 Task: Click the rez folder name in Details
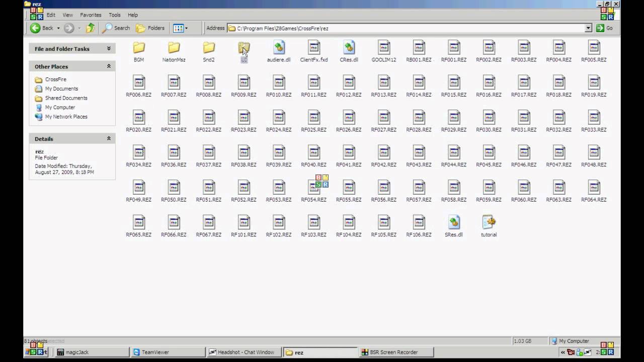[x=39, y=151]
